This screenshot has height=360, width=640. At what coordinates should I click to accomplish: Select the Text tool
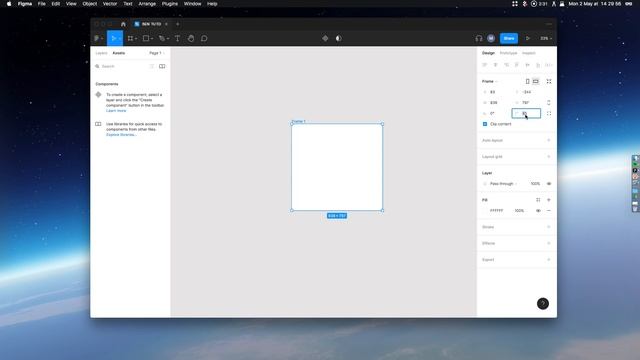coord(177,38)
